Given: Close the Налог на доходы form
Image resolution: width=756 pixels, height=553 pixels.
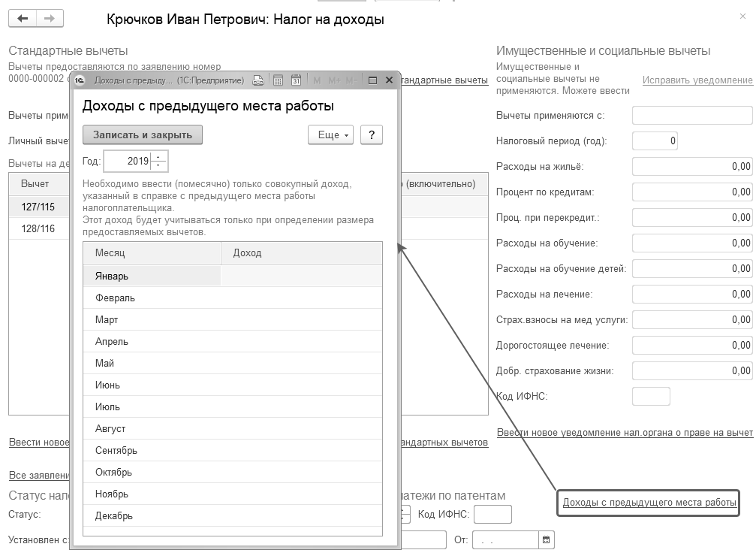Looking at the screenshot, I should coord(742,17).
